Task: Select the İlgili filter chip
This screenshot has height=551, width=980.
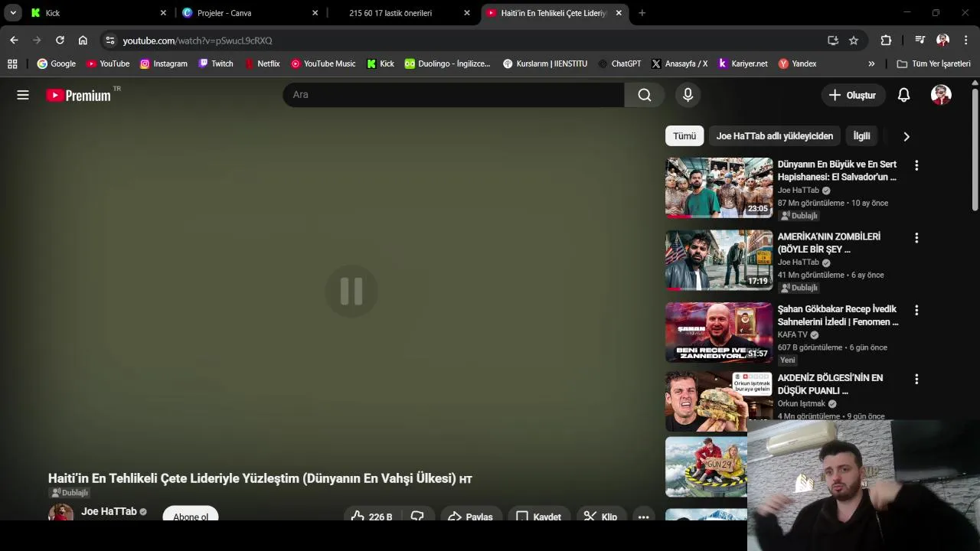Action: 861,136
